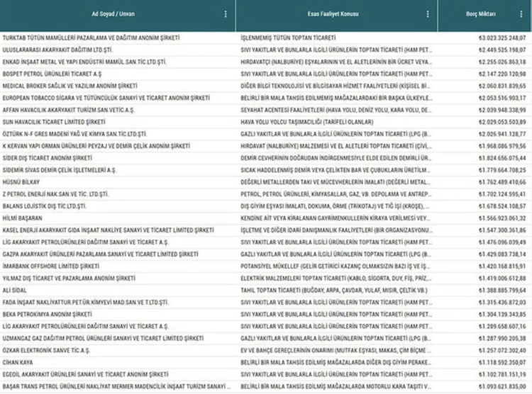Select EUROPEAN TOBACCO SİGARA company name
532x394 pixels.
106,98
